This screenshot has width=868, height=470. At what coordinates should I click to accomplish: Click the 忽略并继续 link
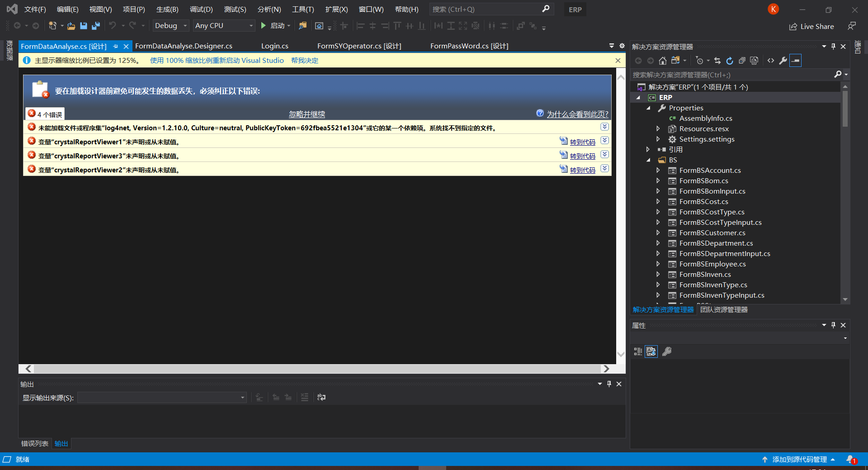click(307, 114)
